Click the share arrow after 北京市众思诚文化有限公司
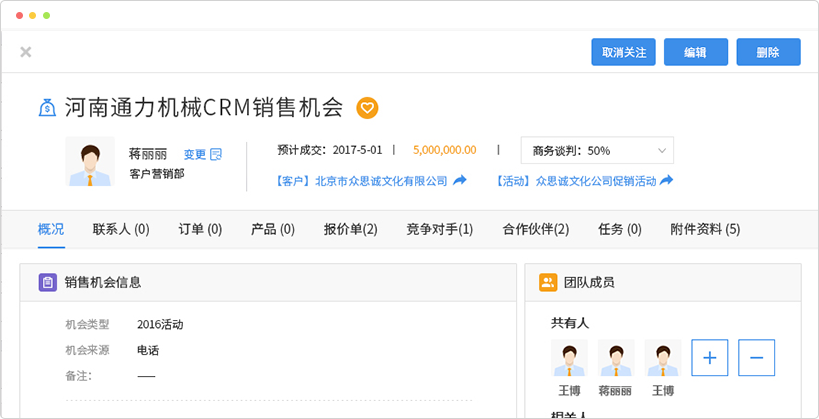Image resolution: width=819 pixels, height=419 pixels. point(460,181)
